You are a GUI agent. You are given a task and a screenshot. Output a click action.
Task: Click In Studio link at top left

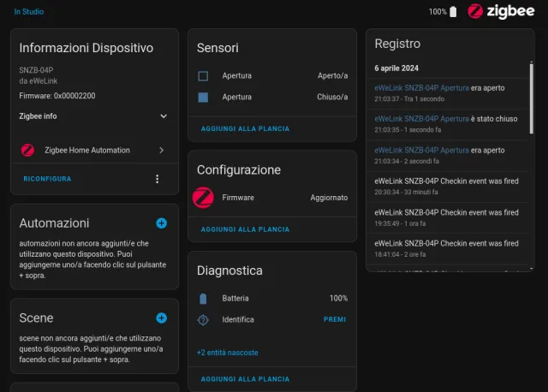[x=29, y=12]
